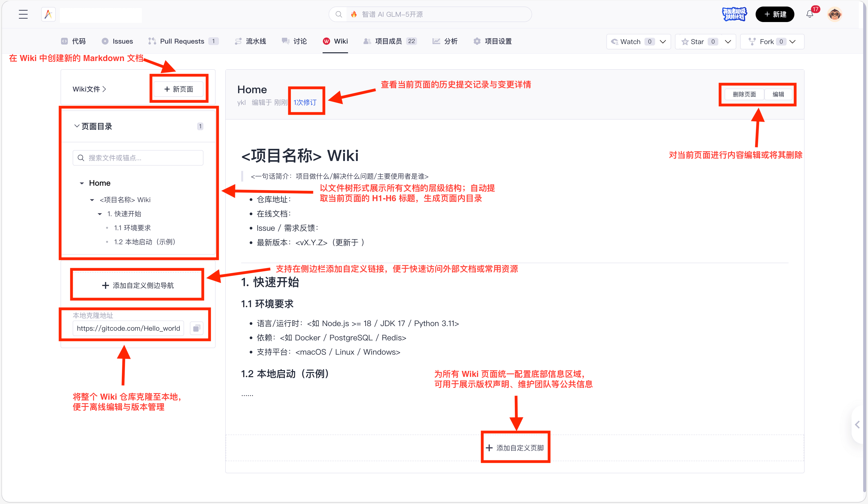This screenshot has width=868, height=504.
Task: Click the 搜索文件或锚点 search field
Action: tap(137, 158)
